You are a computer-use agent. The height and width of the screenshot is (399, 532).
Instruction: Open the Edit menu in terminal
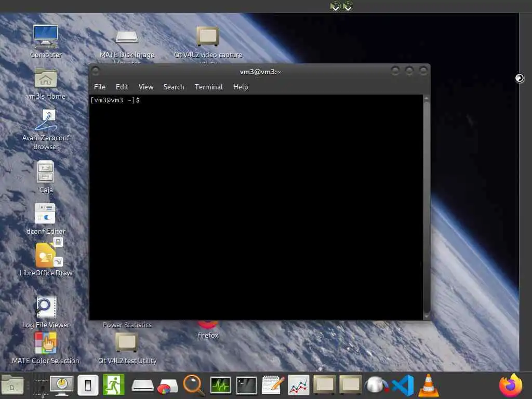[122, 87]
